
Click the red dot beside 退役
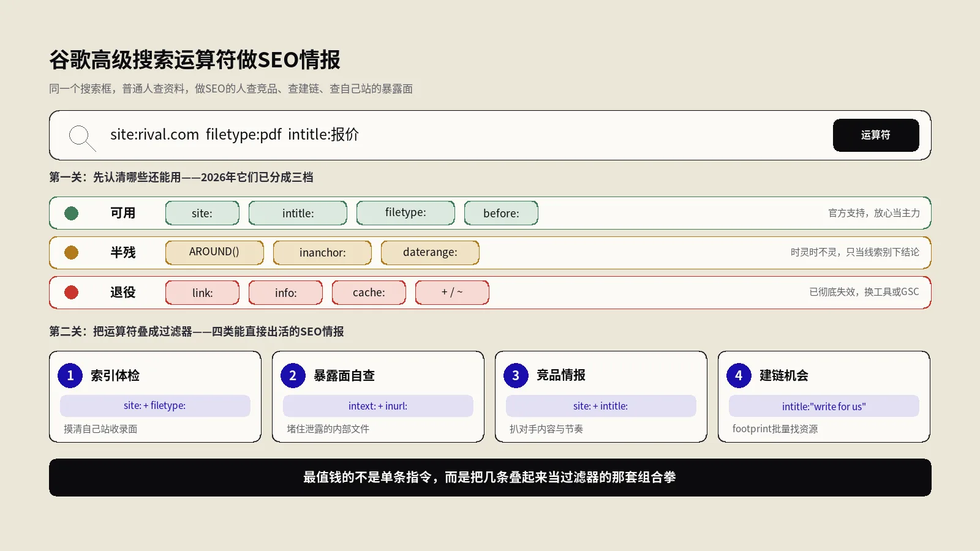coord(72,293)
